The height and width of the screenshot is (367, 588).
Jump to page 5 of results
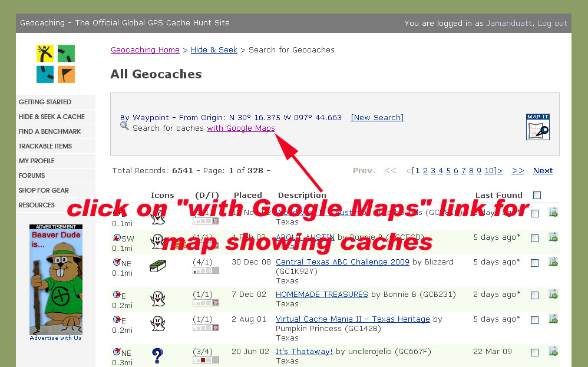(x=448, y=171)
